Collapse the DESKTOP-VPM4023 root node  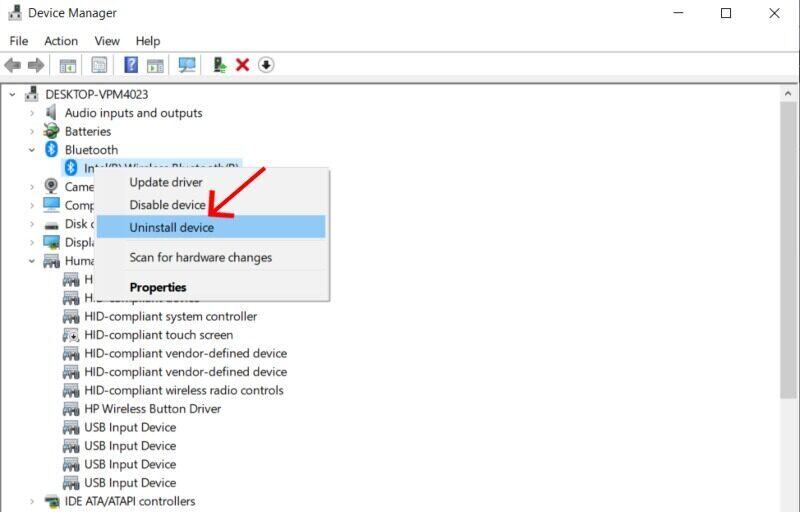coord(12,94)
